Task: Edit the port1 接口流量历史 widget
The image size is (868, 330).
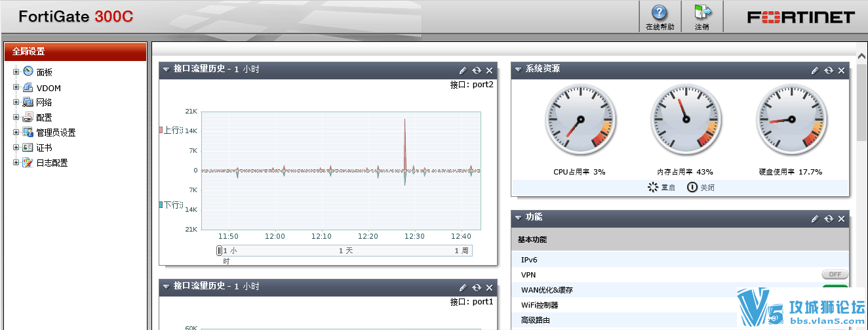Action: [463, 287]
